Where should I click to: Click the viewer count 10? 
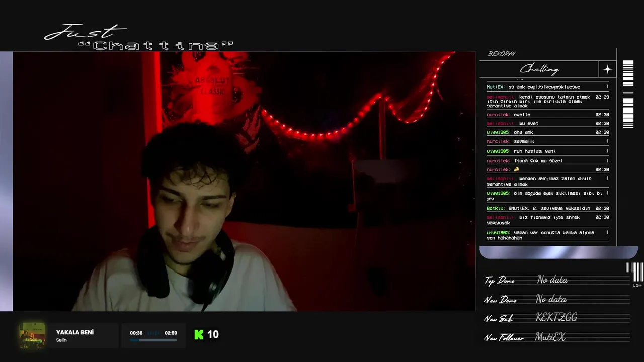tap(213, 334)
